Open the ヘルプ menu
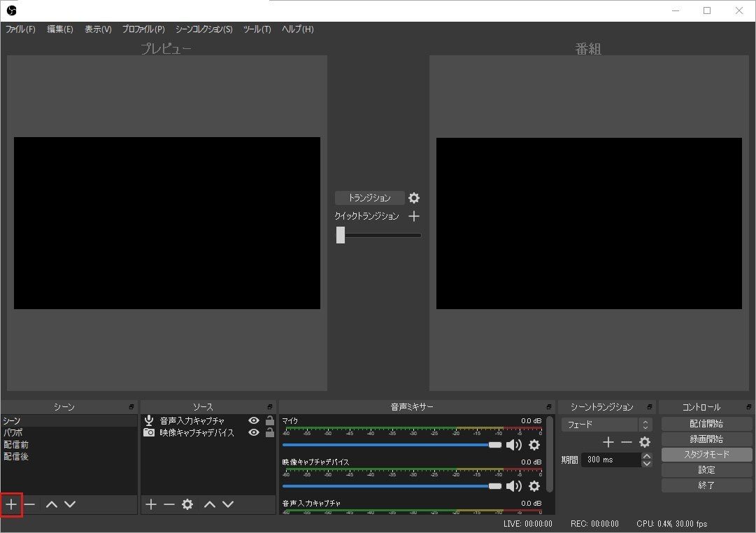The height and width of the screenshot is (533, 756). coord(297,29)
